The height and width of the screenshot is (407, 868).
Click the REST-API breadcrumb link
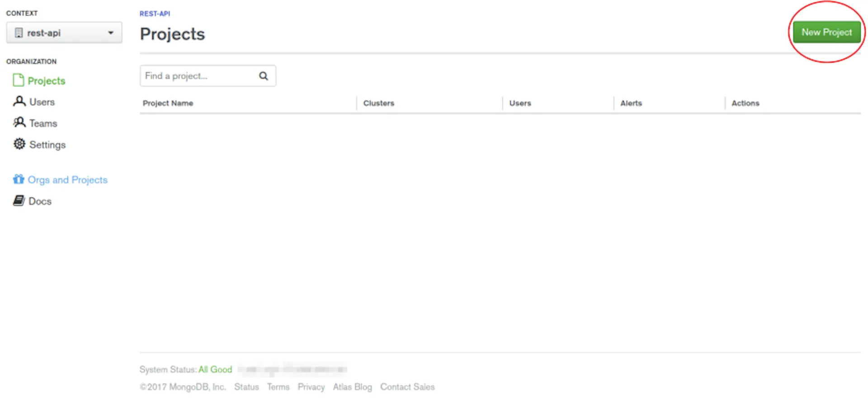(x=155, y=14)
